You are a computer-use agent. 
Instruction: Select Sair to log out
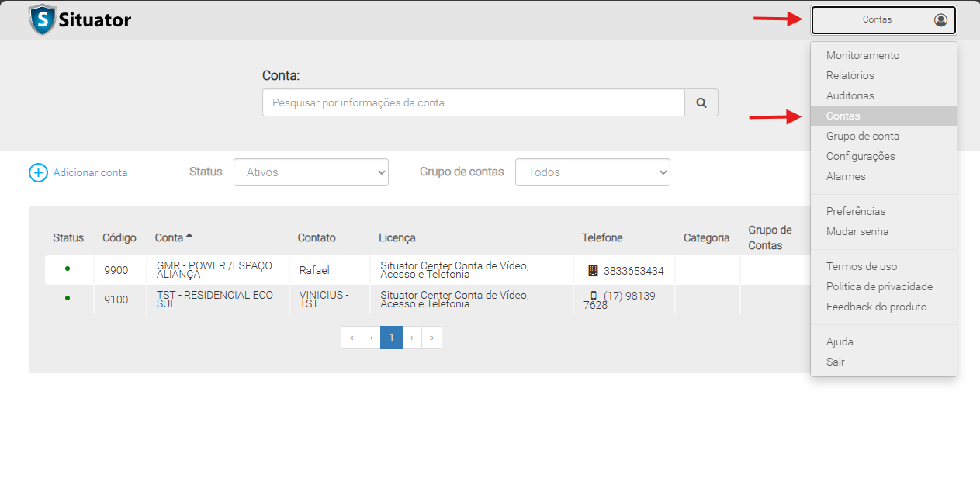(835, 362)
